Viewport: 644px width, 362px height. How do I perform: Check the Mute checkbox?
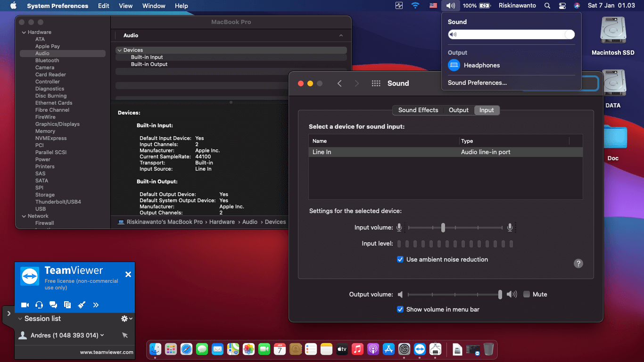(x=527, y=295)
